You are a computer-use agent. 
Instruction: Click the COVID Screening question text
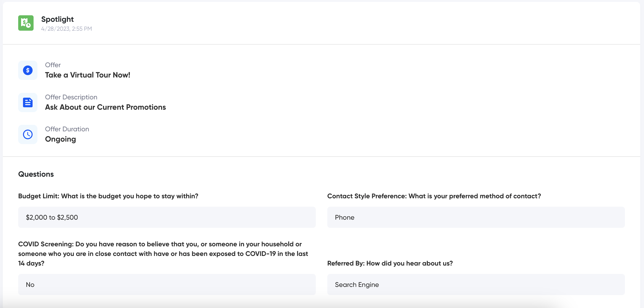point(163,254)
